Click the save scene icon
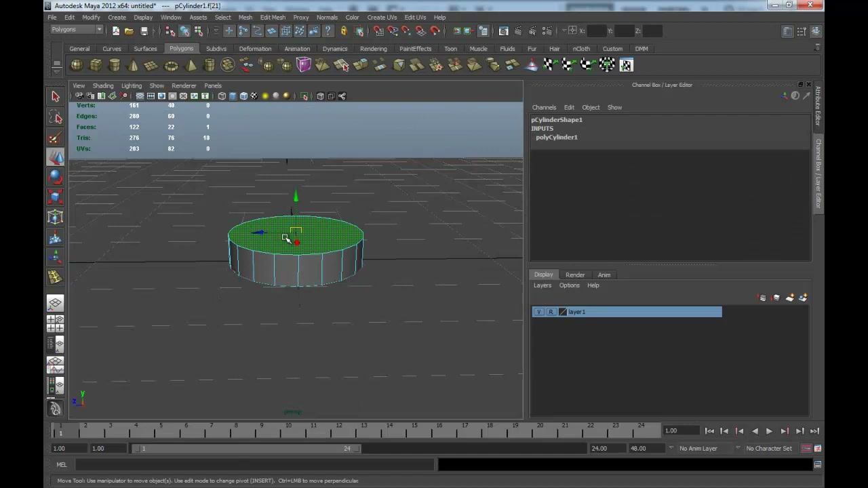Viewport: 868px width, 488px height. pyautogui.click(x=144, y=31)
